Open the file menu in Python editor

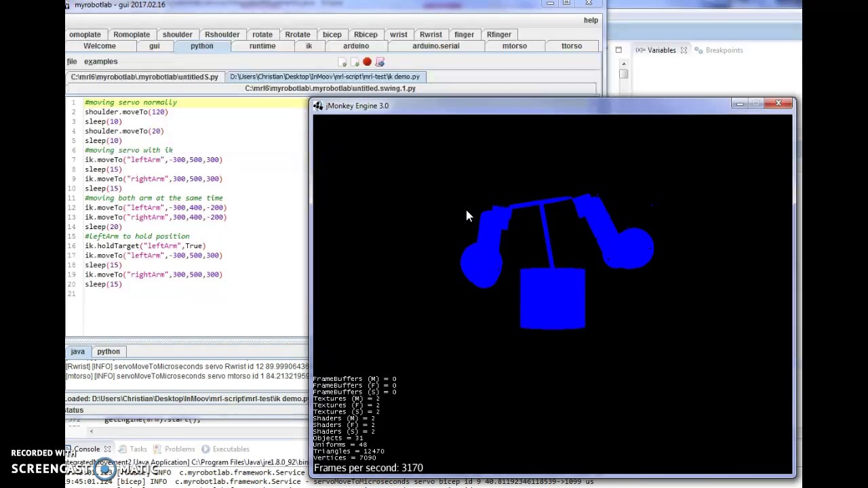pyautogui.click(x=72, y=62)
